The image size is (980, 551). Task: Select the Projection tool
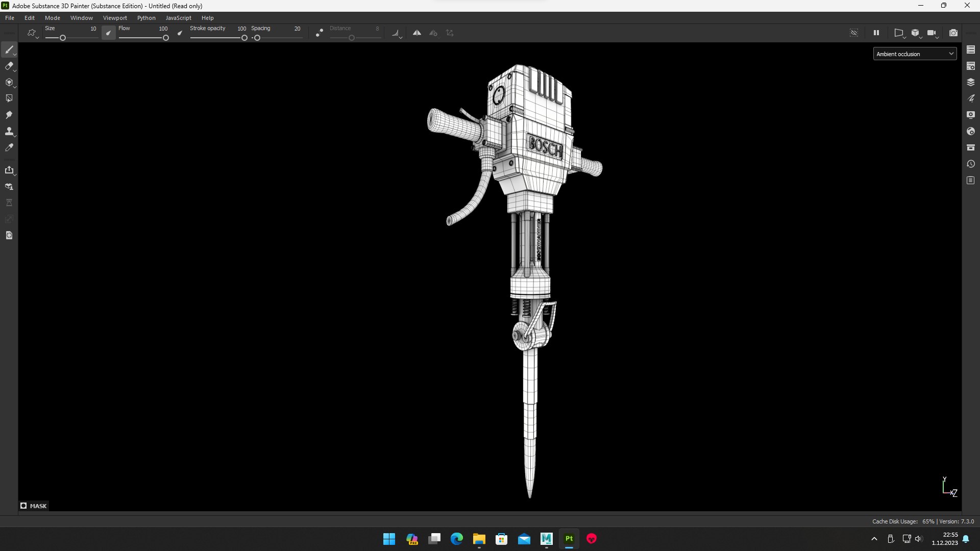click(x=9, y=82)
